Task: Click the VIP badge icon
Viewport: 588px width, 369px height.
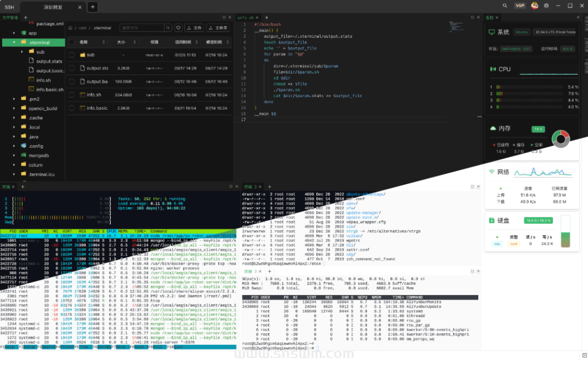Action: [x=520, y=6]
